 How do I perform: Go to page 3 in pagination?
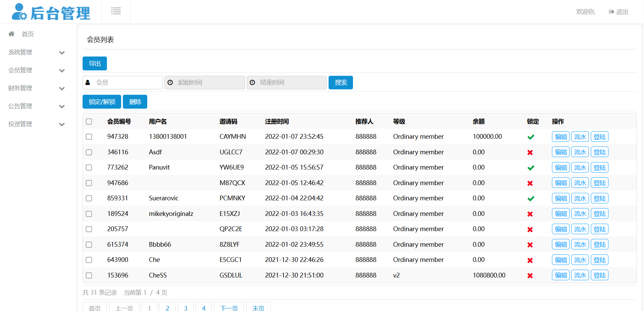[x=185, y=308]
